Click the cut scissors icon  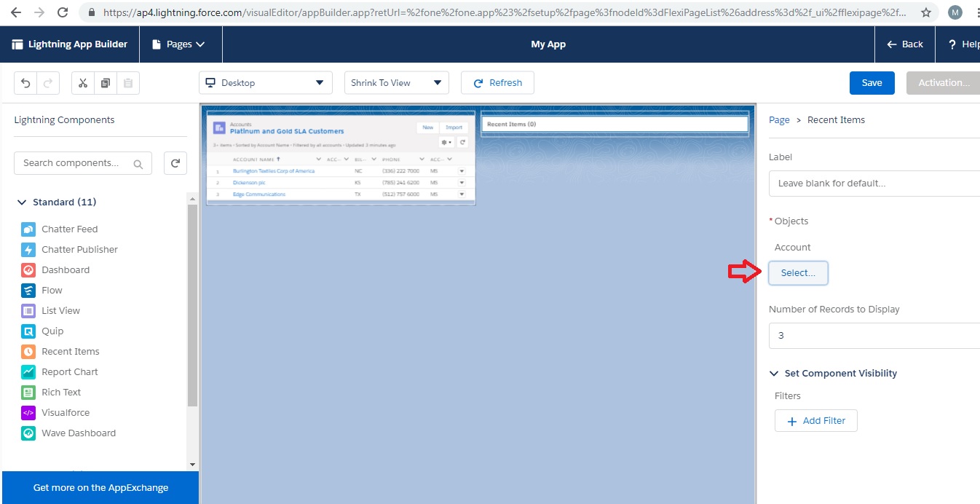(x=83, y=83)
